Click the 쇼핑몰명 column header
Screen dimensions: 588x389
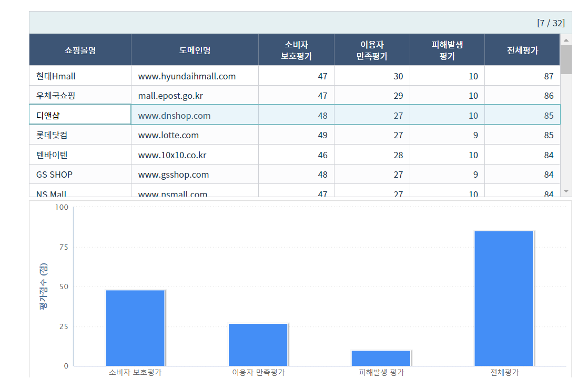tap(80, 49)
